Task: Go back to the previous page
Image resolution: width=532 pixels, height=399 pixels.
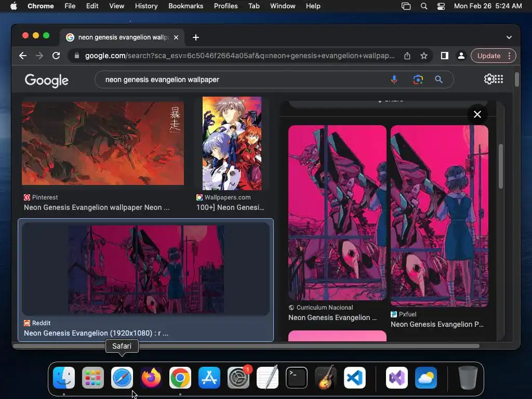Action: pos(23,56)
